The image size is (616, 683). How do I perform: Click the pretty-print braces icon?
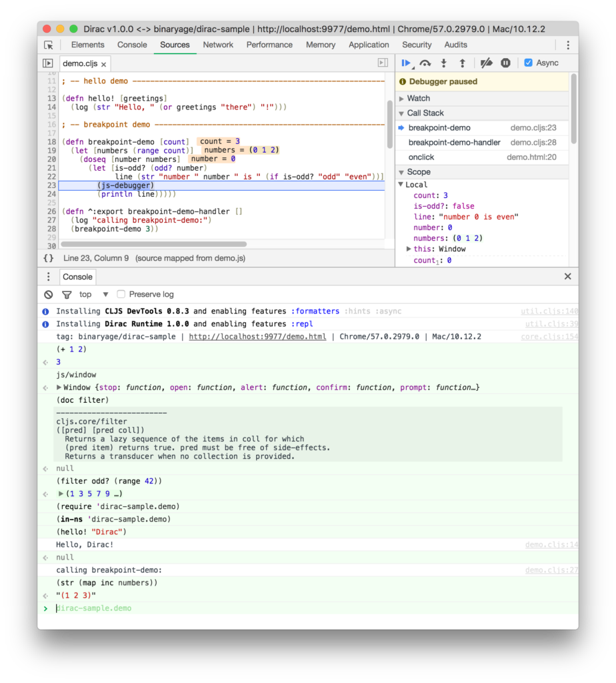pos(49,258)
